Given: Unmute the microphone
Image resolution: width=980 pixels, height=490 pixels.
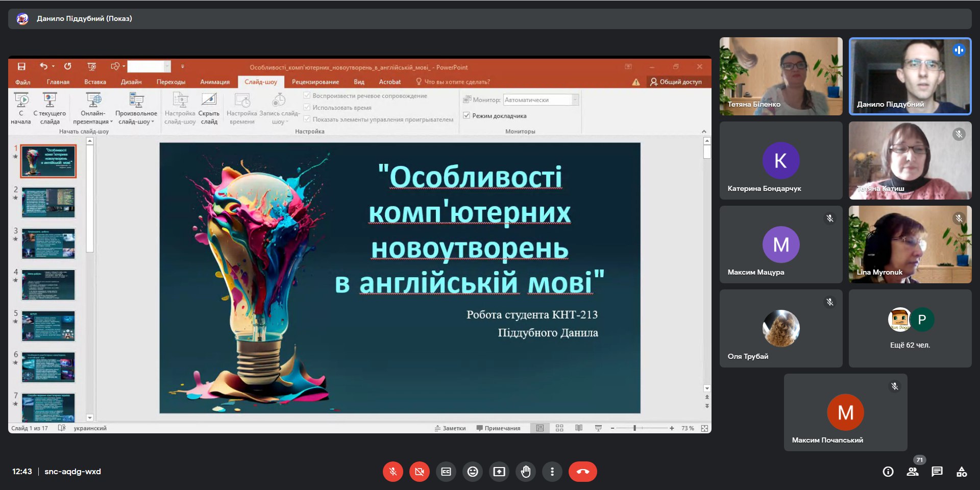Looking at the screenshot, I should (x=393, y=472).
